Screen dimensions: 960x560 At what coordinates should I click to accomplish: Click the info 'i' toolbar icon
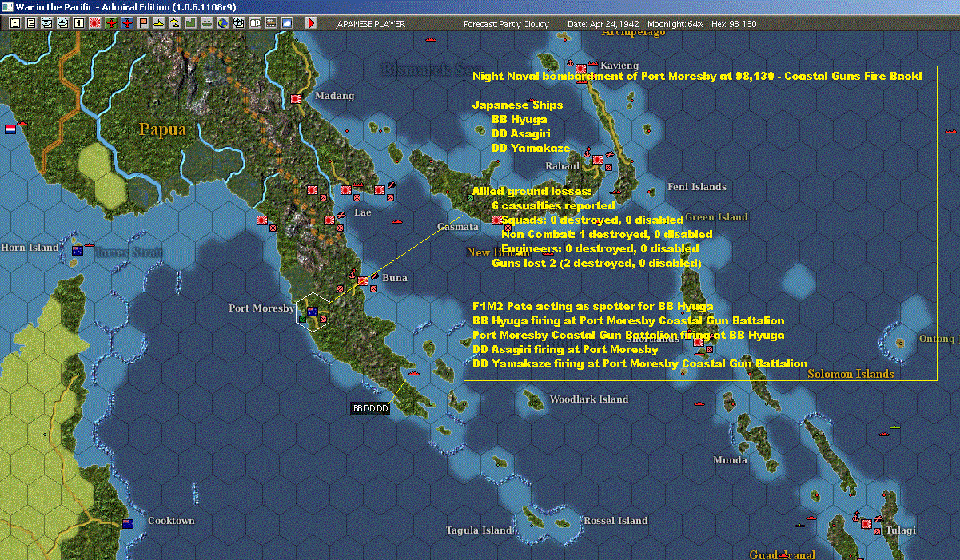click(x=78, y=24)
